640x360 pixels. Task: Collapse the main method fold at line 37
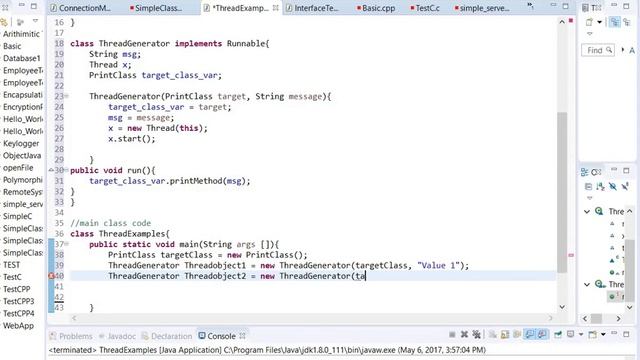tap(66, 244)
